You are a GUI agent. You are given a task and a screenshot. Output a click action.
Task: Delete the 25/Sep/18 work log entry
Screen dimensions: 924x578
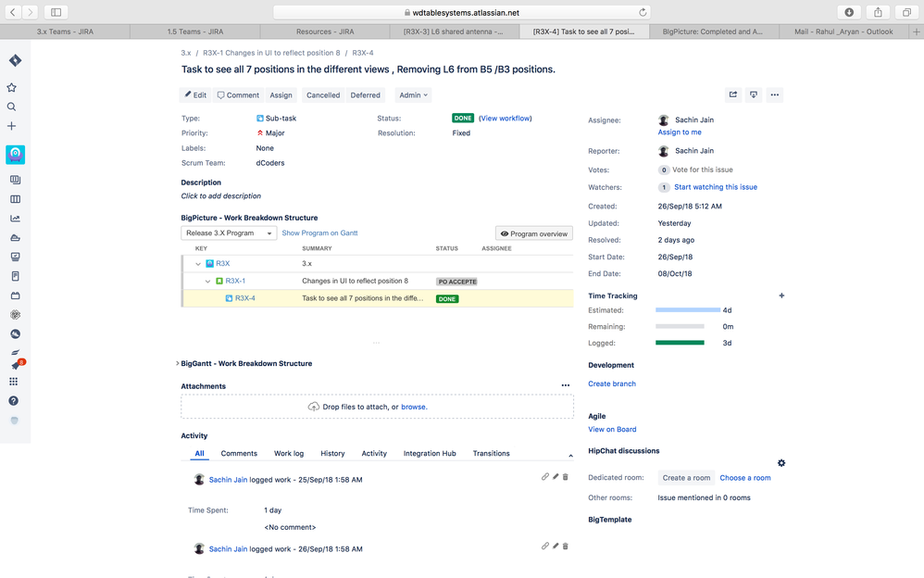click(x=565, y=476)
